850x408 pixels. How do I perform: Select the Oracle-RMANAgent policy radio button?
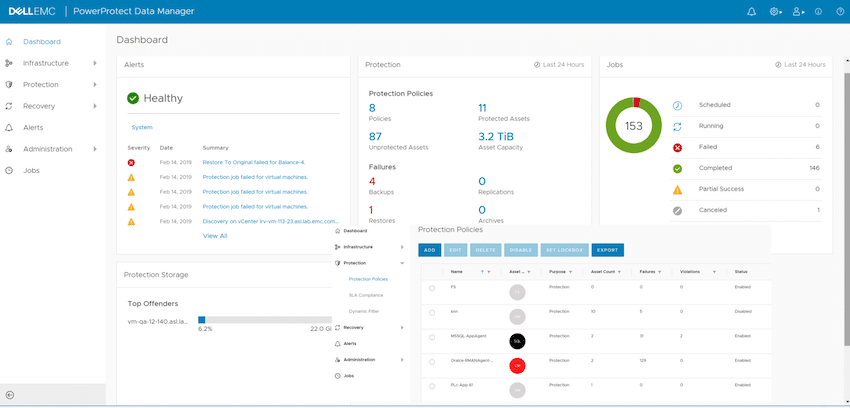[x=432, y=361]
